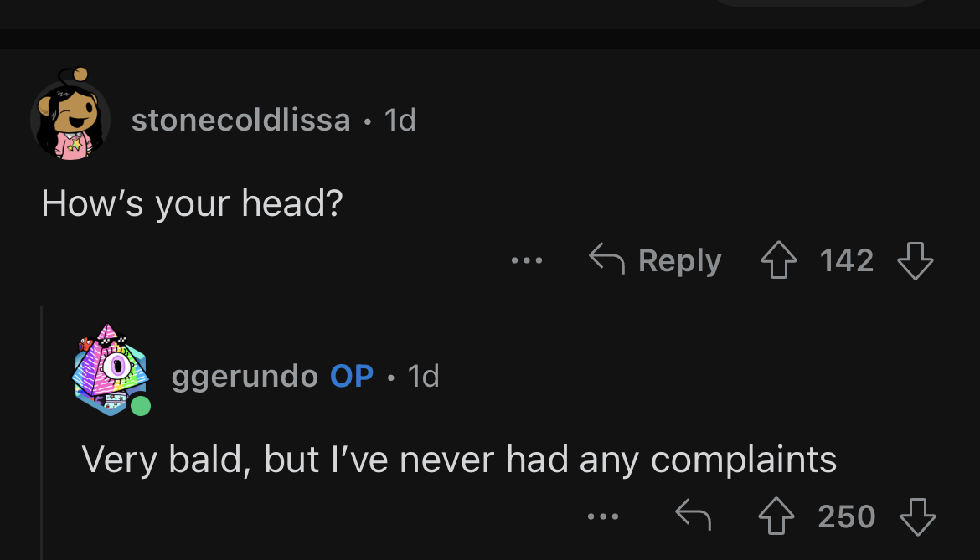Image resolution: width=980 pixels, height=560 pixels.
Task: View ggerundo's pyramid avatar
Action: [x=110, y=372]
